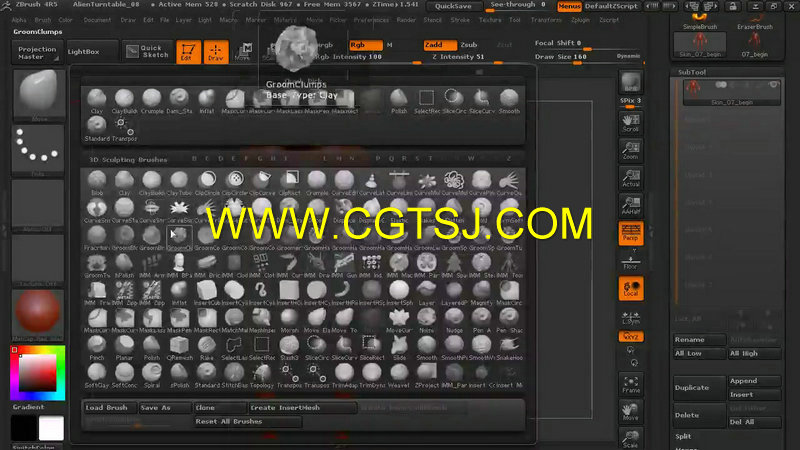The height and width of the screenshot is (450, 800).
Task: Select the Topology brush
Action: tap(262, 375)
